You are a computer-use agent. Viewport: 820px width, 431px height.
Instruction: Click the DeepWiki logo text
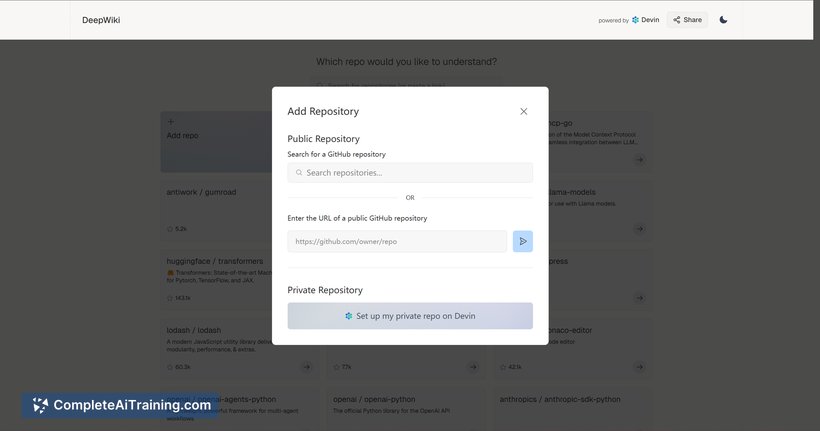coord(101,20)
